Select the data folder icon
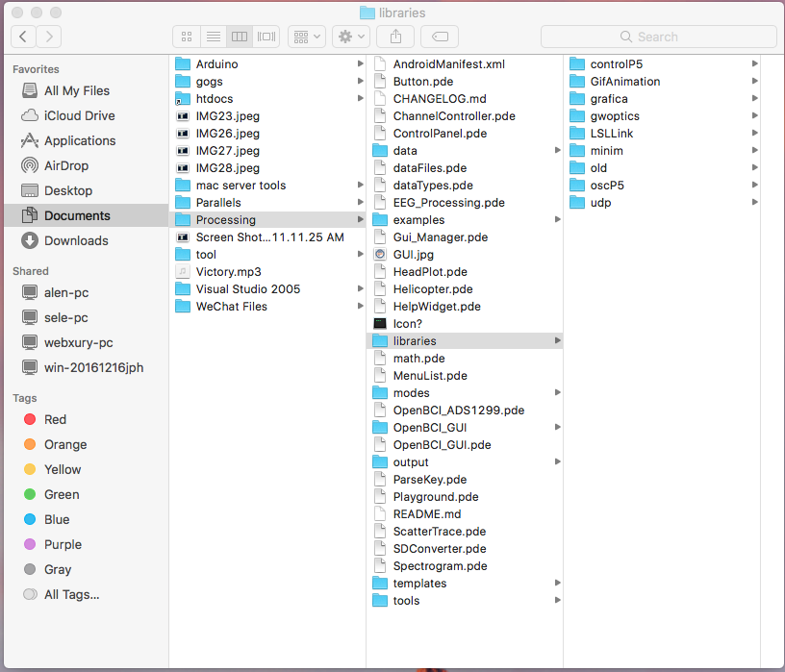Viewport: 785px width, 672px height. (380, 151)
